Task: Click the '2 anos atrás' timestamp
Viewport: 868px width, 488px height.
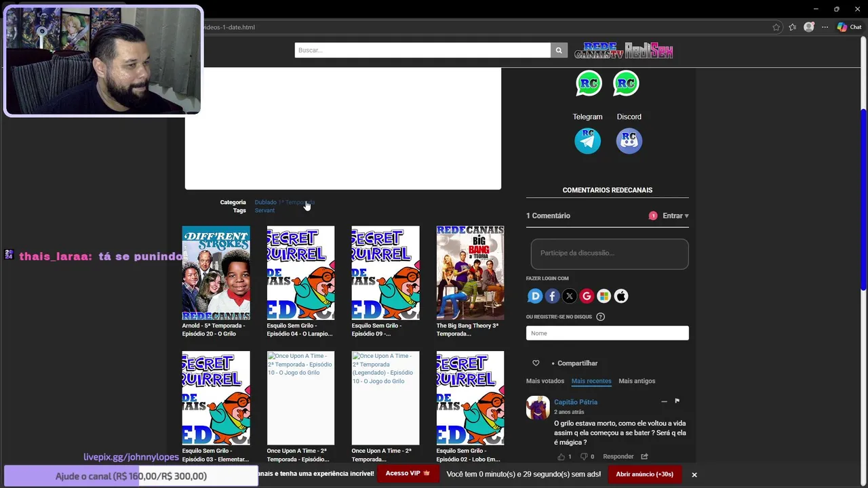Action: (569, 412)
